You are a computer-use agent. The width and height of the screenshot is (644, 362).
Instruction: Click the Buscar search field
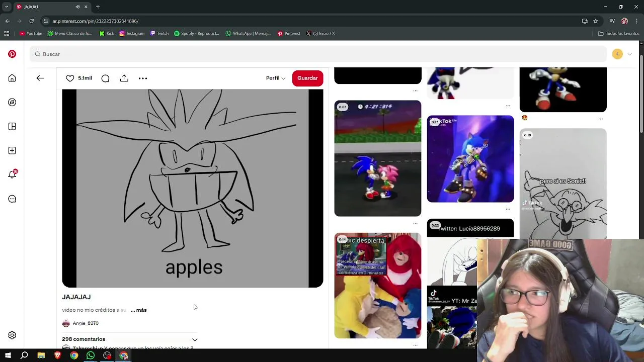pyautogui.click(x=318, y=54)
